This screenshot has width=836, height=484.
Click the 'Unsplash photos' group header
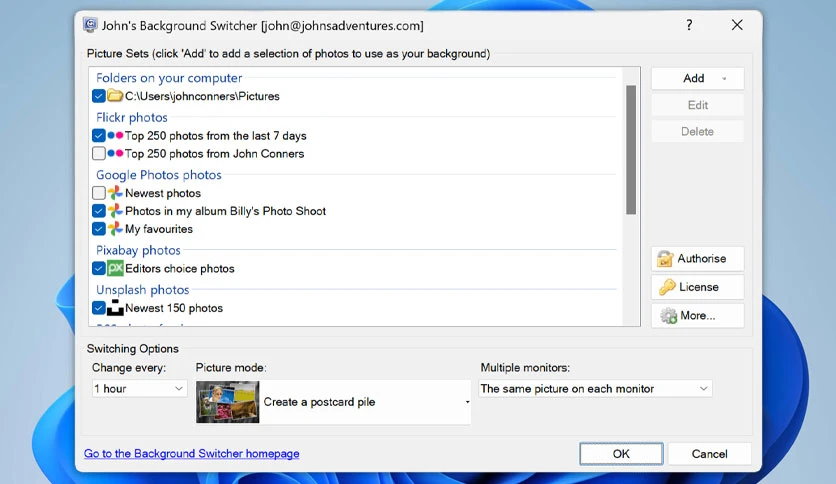[142, 289]
